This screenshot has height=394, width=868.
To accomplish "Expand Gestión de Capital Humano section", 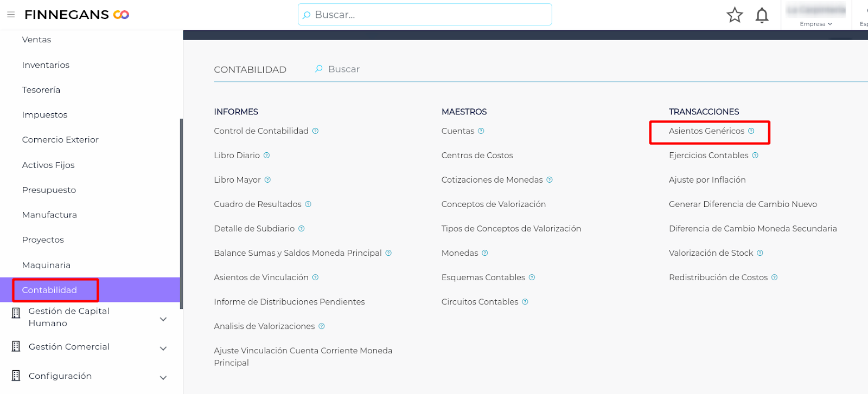I will click(163, 319).
